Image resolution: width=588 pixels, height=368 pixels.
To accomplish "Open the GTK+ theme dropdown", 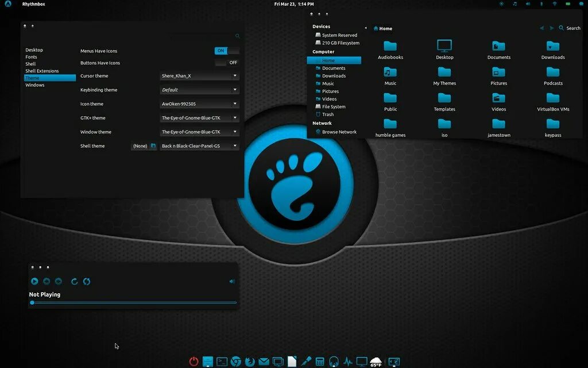I will [199, 118].
